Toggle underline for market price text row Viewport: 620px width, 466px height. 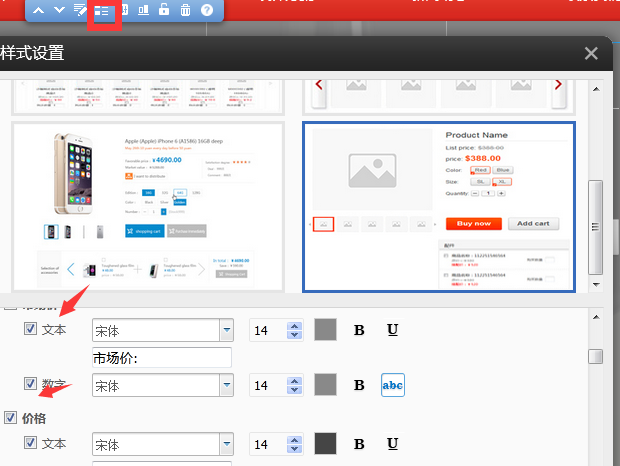(393, 330)
